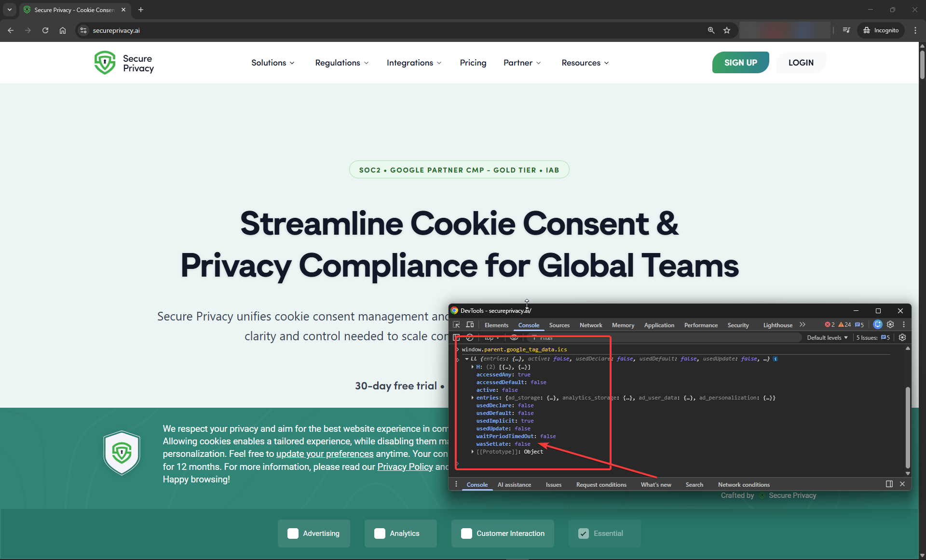The height and width of the screenshot is (560, 926).
Task: Click the SIGN UP button
Action: pyautogui.click(x=740, y=62)
